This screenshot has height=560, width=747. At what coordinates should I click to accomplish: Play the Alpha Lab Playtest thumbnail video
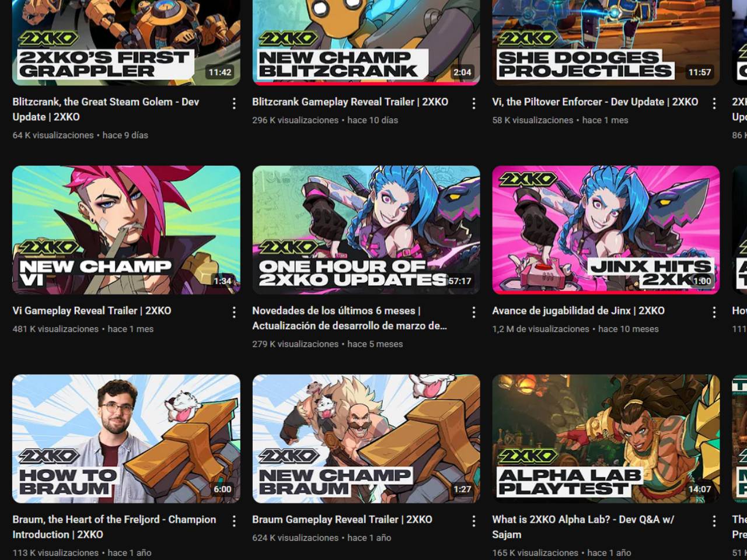point(606,439)
